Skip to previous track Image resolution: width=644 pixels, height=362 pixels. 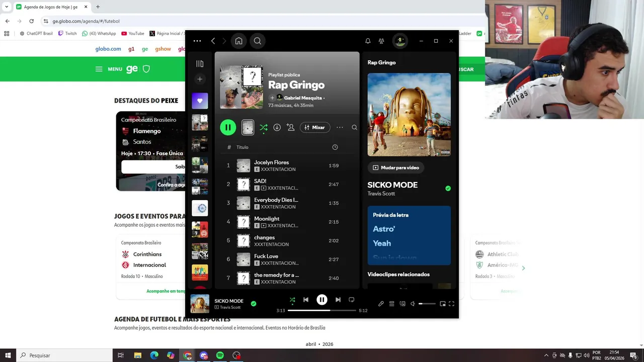click(306, 300)
